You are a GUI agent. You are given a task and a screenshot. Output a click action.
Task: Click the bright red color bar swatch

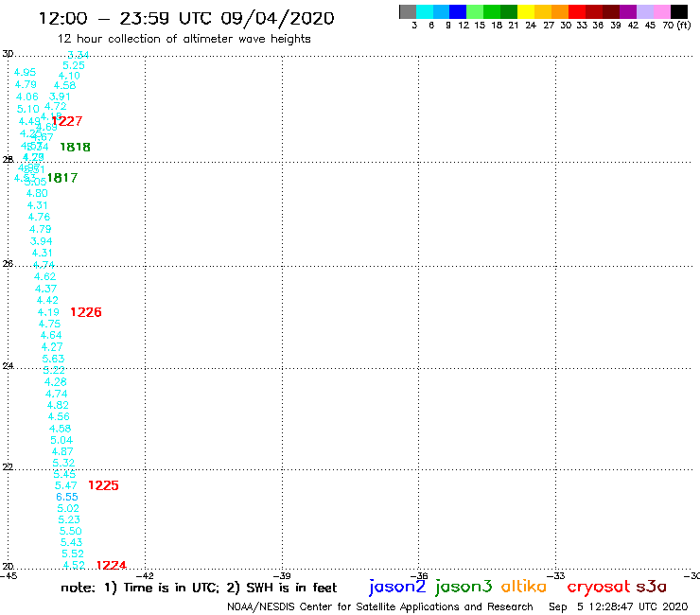(x=577, y=12)
